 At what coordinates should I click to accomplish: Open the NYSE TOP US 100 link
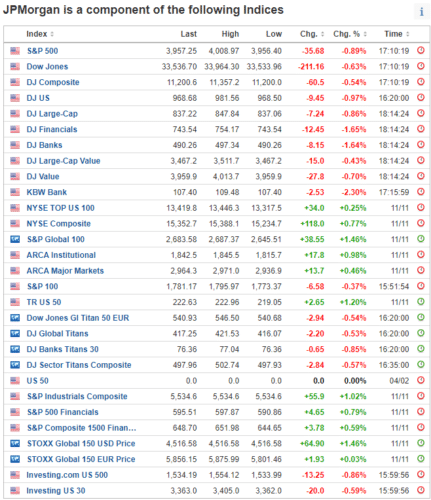pyautogui.click(x=60, y=208)
